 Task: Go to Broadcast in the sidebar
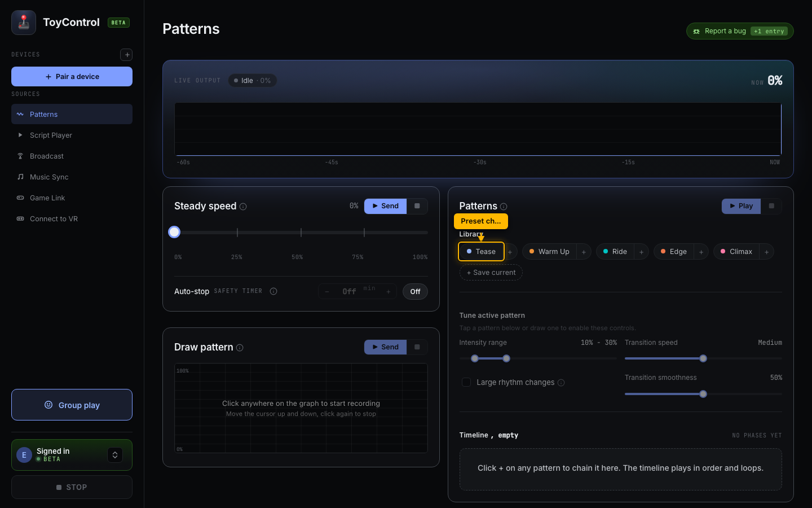[72, 156]
